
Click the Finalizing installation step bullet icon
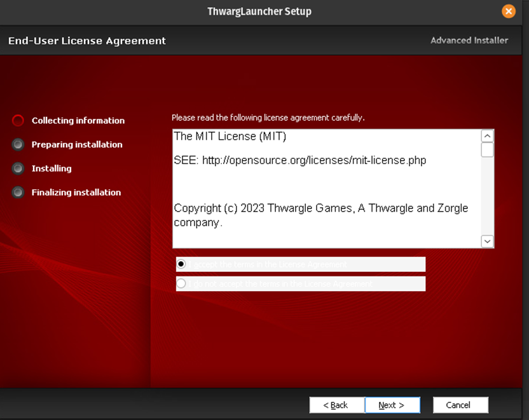click(x=18, y=192)
